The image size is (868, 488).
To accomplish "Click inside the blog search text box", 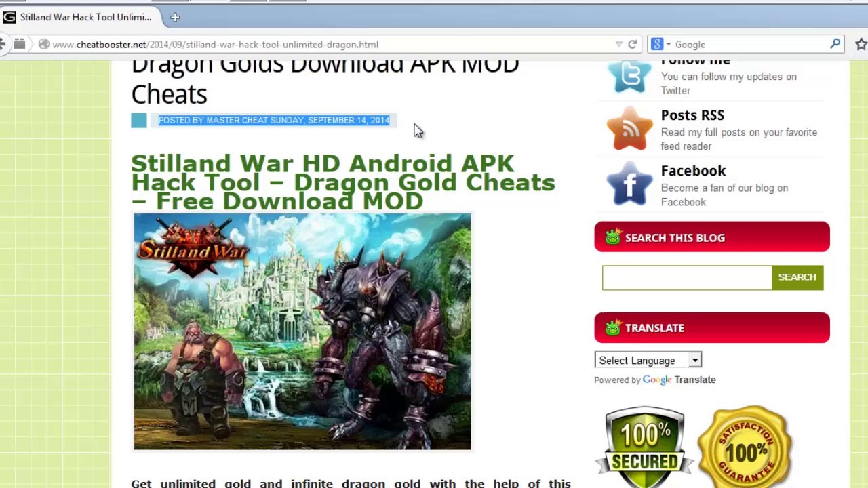I will [x=686, y=277].
